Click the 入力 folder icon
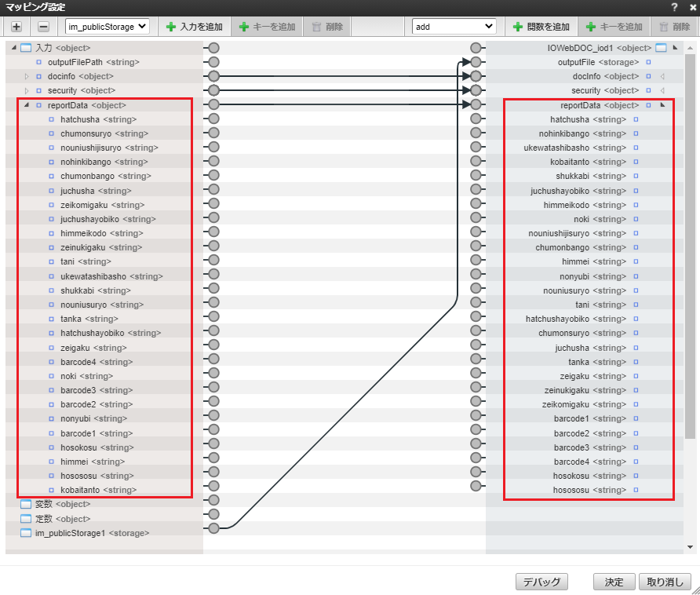The height and width of the screenshot is (595, 700). (26, 48)
